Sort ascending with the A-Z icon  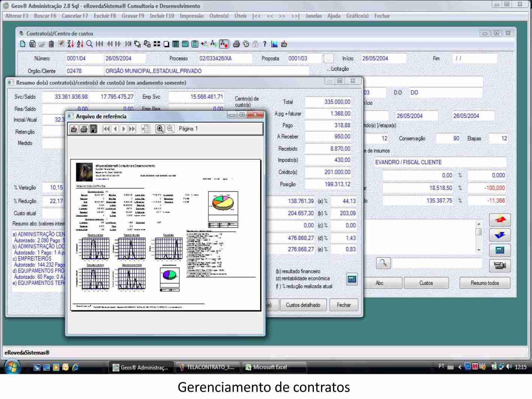point(80,44)
